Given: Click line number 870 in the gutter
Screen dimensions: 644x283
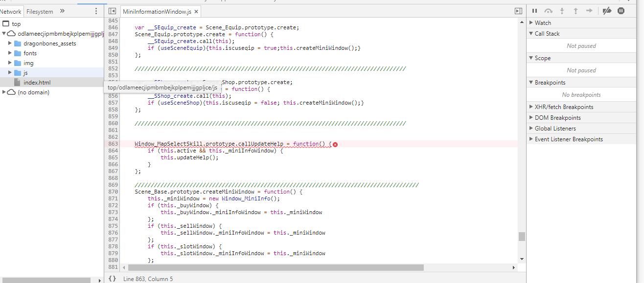Looking at the screenshot, I should point(113,192).
